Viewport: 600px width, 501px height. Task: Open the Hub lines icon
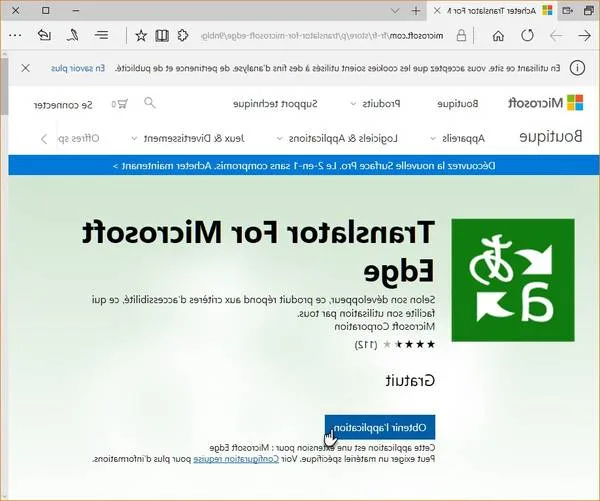coord(101,35)
